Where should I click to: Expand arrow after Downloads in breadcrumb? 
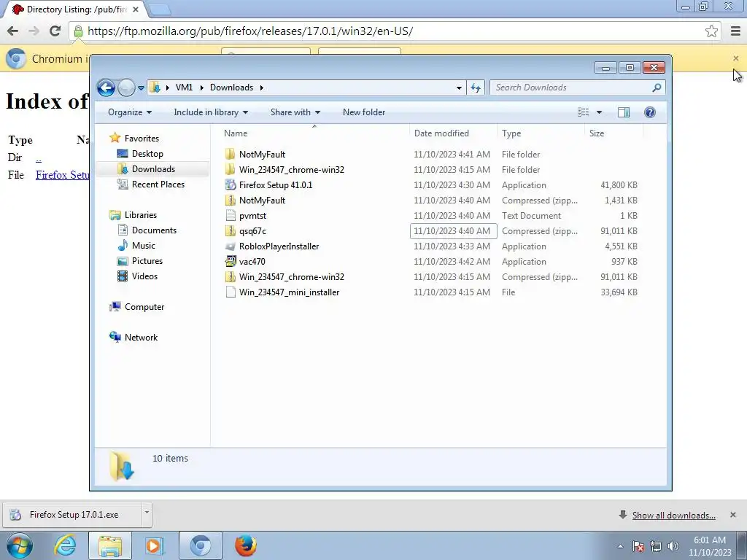point(262,87)
